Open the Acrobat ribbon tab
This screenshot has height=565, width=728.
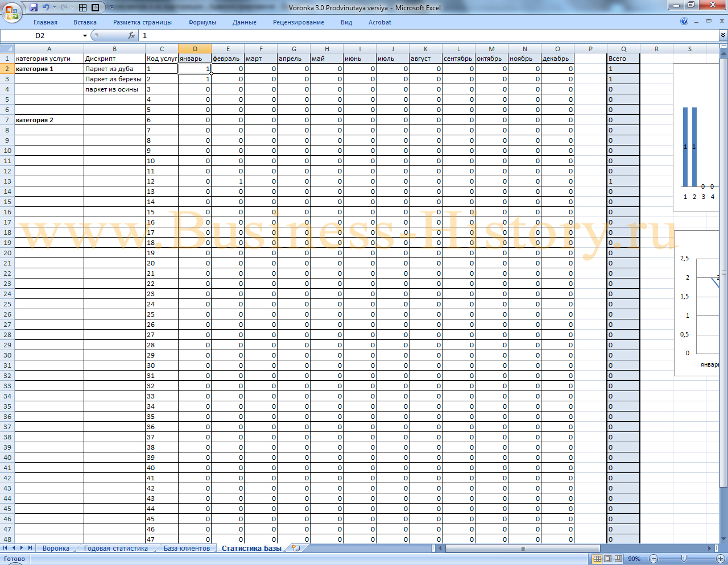tap(380, 22)
